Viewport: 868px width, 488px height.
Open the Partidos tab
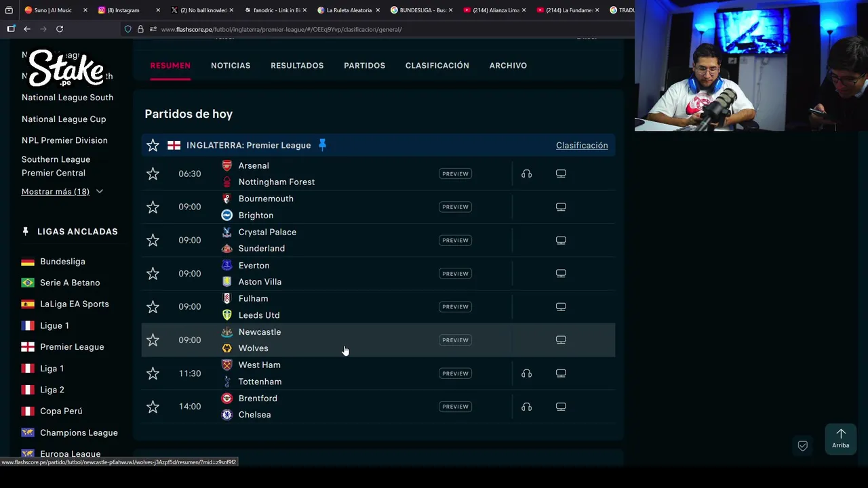(x=364, y=66)
